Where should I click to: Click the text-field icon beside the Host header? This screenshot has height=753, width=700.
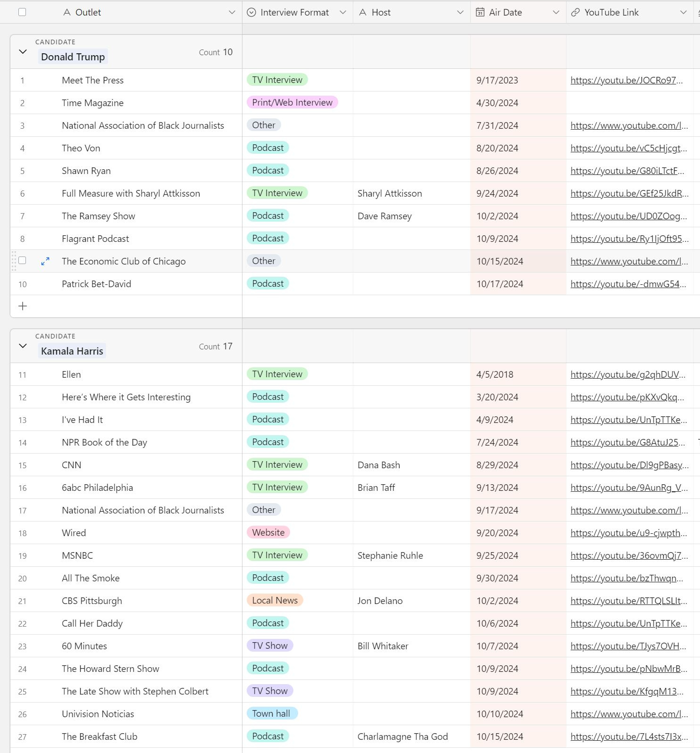(x=363, y=12)
